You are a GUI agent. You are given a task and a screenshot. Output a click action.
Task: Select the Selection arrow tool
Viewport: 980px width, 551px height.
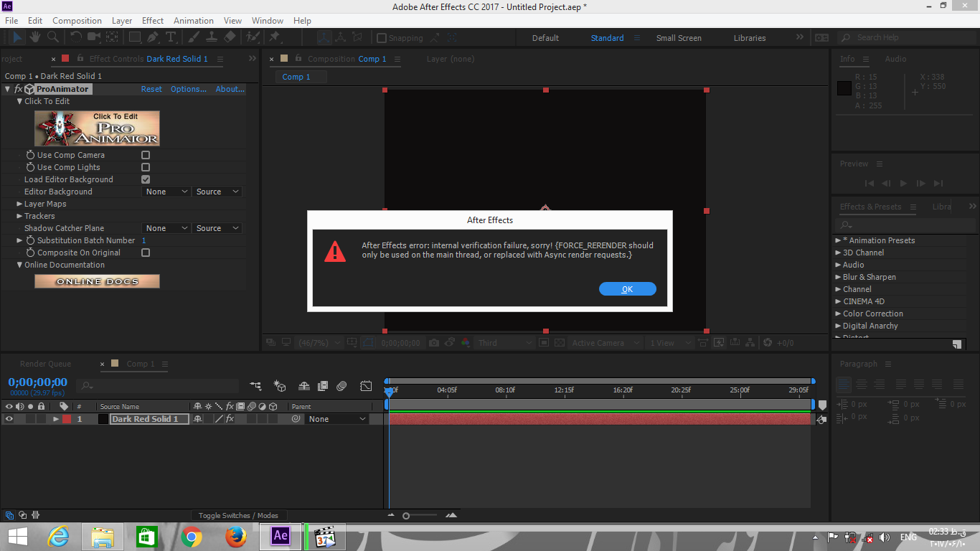coord(18,37)
